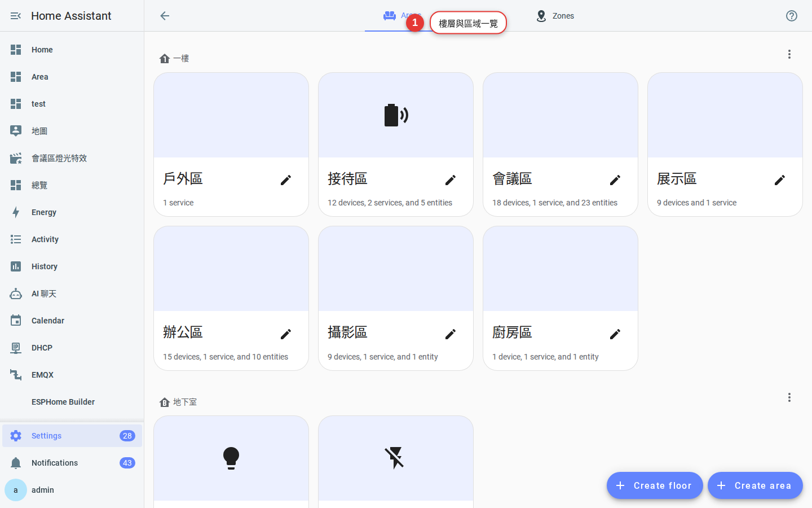Click '9 devices and 1 service' text
The image size is (812, 508).
point(696,203)
